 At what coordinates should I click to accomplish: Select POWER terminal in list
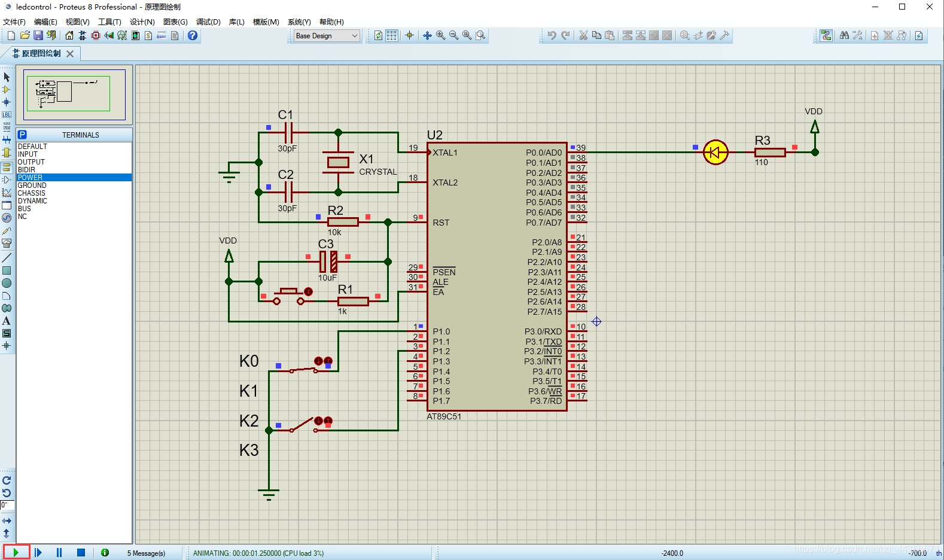click(x=74, y=178)
